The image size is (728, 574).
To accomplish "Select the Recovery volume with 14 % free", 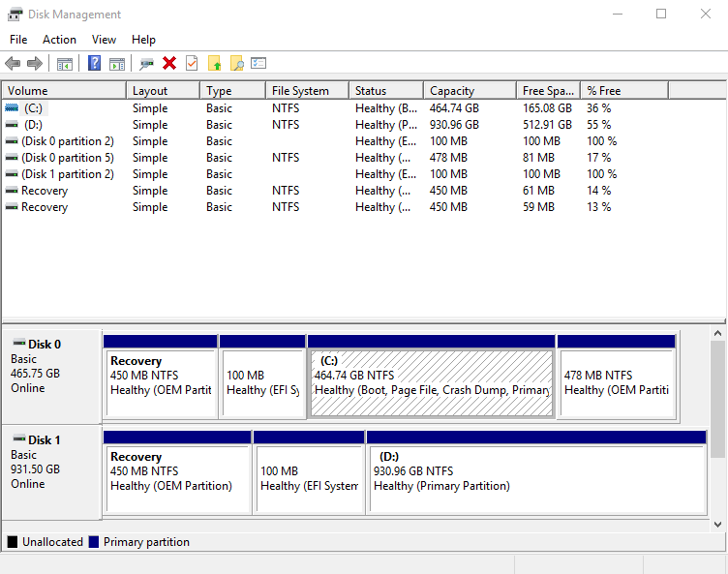I will [45, 191].
